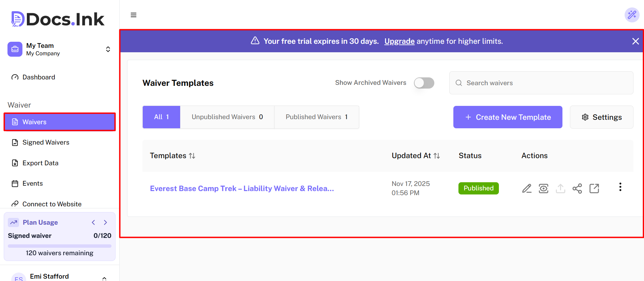Viewport: 644px width, 281px height.
Task: Go to previous Plan Usage item
Action: 93,222
